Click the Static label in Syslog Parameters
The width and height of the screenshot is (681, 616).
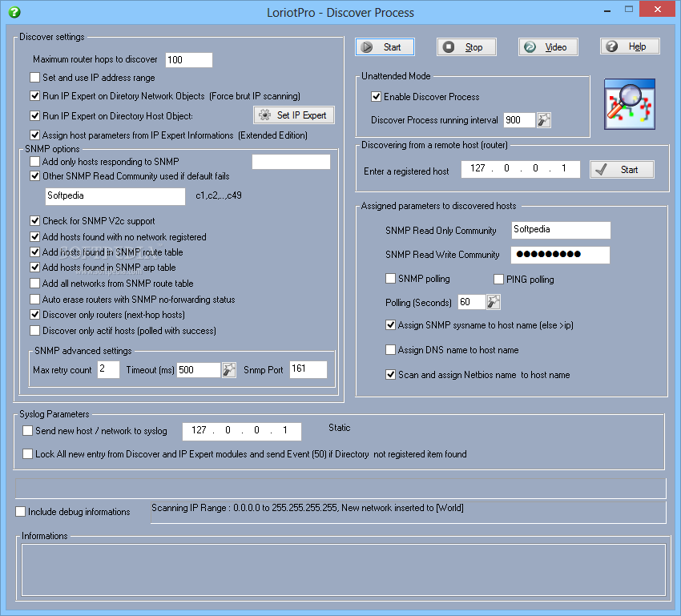(x=339, y=428)
